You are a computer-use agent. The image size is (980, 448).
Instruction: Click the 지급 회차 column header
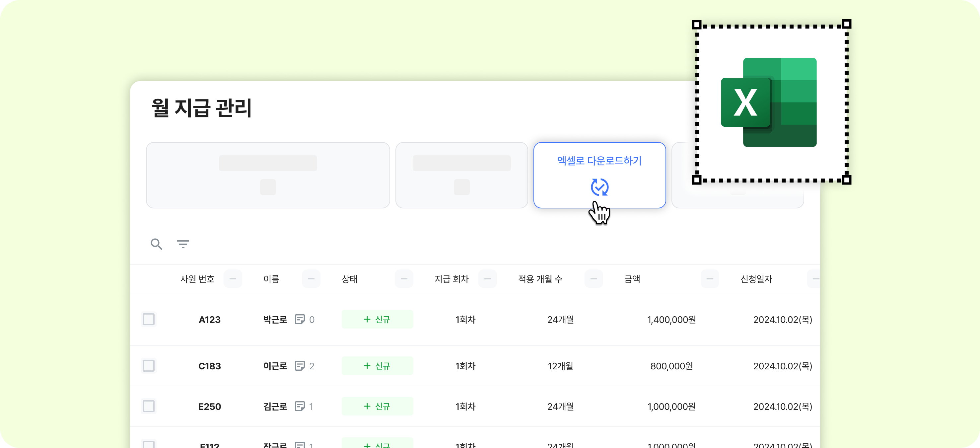[451, 279]
